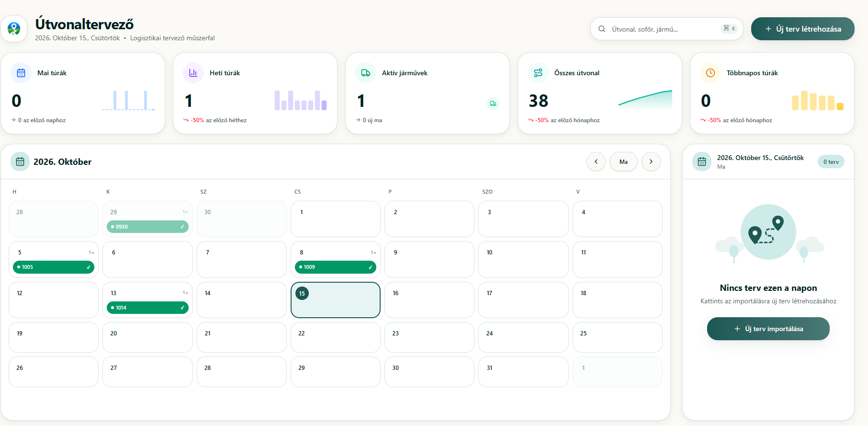
Task: Click the Többnapos túrák clock icon
Action: [x=710, y=73]
